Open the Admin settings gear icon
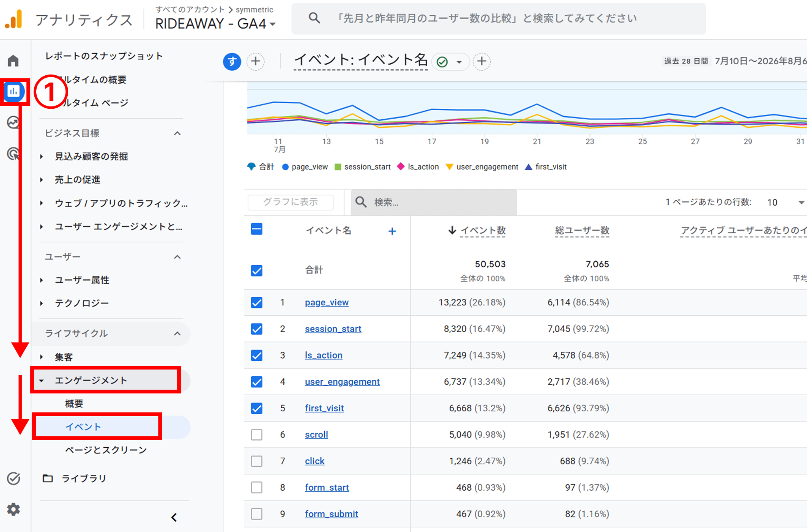Screen dimensions: 807x532 pos(13,510)
